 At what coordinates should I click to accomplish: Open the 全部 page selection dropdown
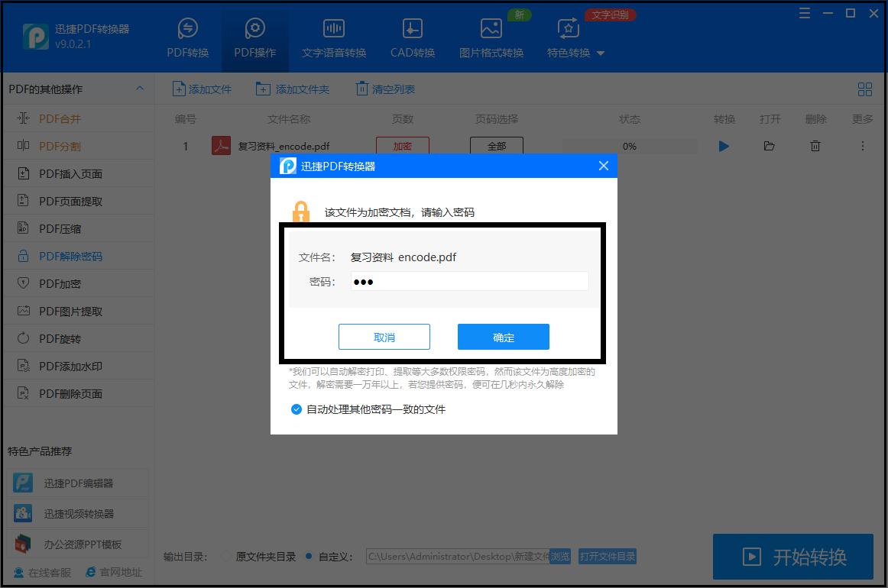click(x=497, y=145)
